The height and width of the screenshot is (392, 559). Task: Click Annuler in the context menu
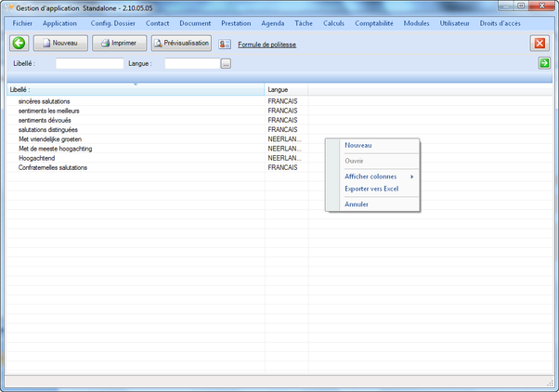(357, 204)
